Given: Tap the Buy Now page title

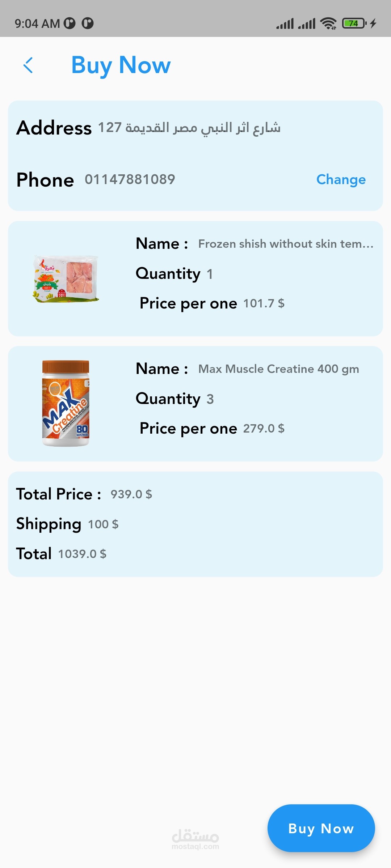Looking at the screenshot, I should click(121, 65).
